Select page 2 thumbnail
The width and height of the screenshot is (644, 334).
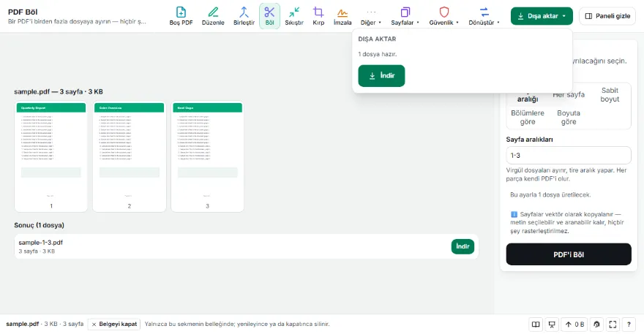(129, 156)
